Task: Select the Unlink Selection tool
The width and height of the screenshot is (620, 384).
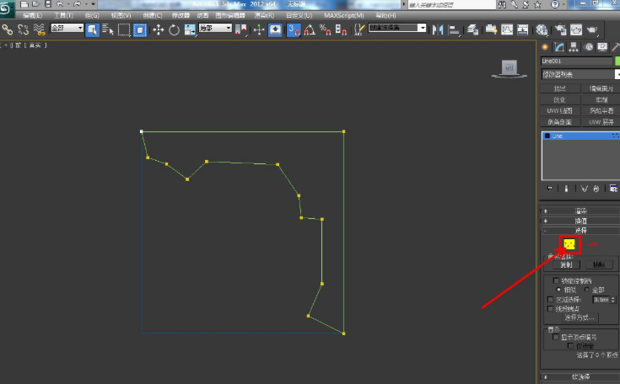Action: [23, 30]
